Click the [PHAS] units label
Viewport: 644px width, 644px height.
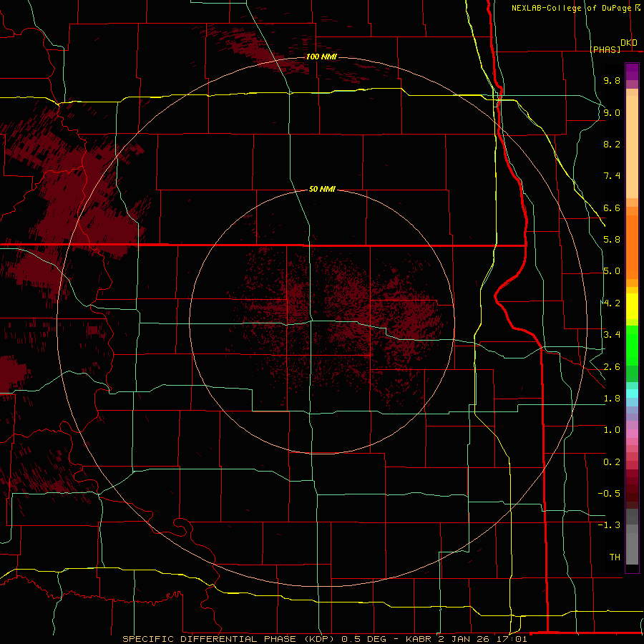click(x=605, y=50)
